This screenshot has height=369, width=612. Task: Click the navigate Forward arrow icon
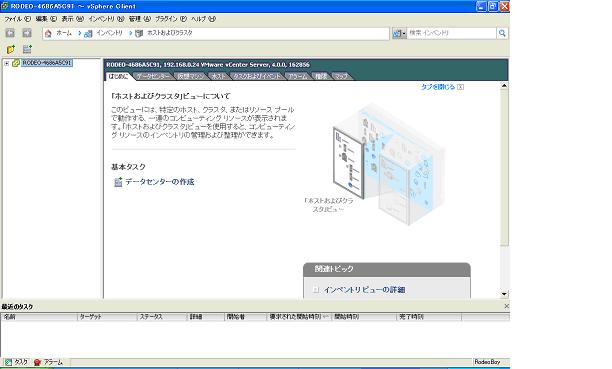tap(27, 33)
